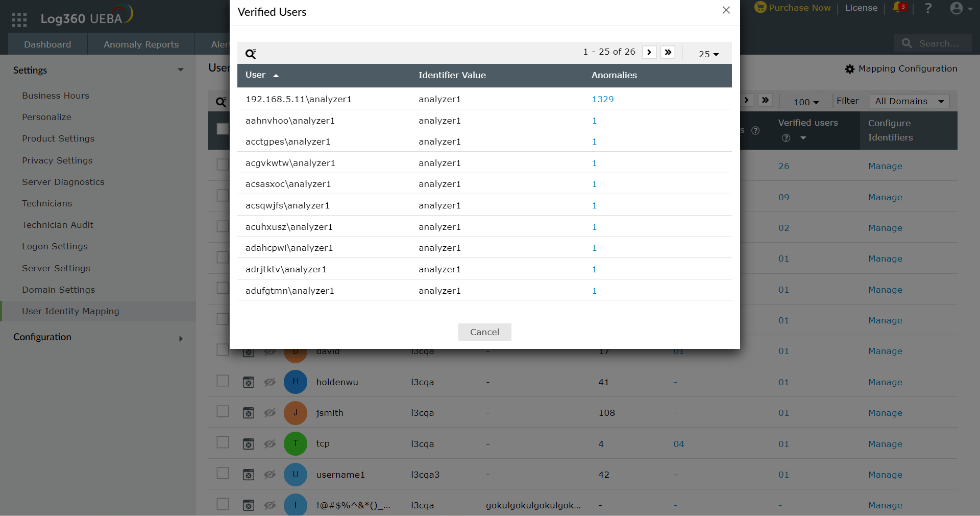Toggle visibility eye for username1 row
Viewport: 980px width, 516px height.
[270, 475]
